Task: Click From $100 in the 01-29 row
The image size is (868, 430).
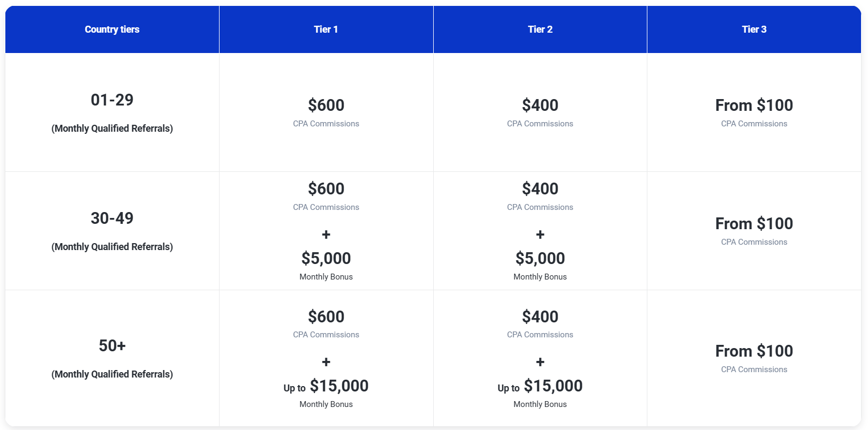Action: [x=754, y=105]
